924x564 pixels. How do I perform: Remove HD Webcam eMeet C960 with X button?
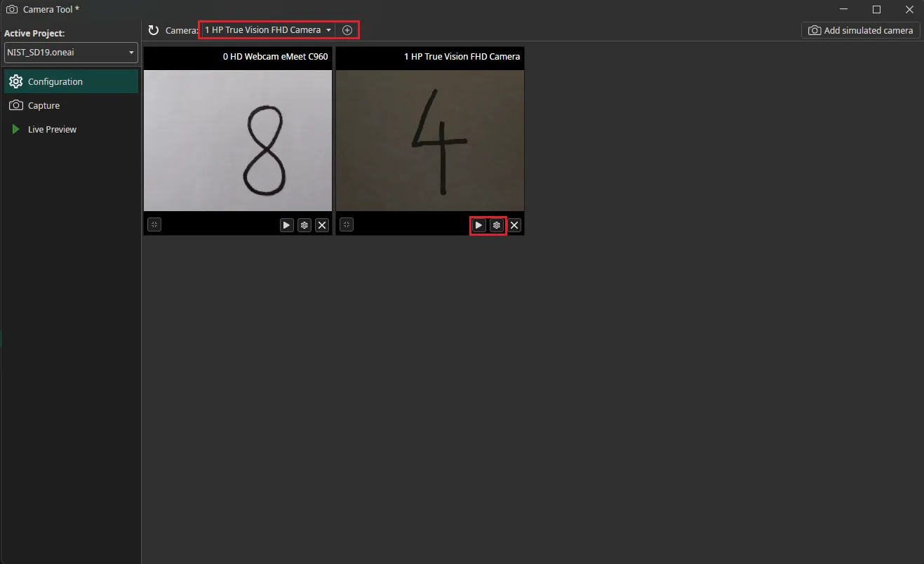322,224
